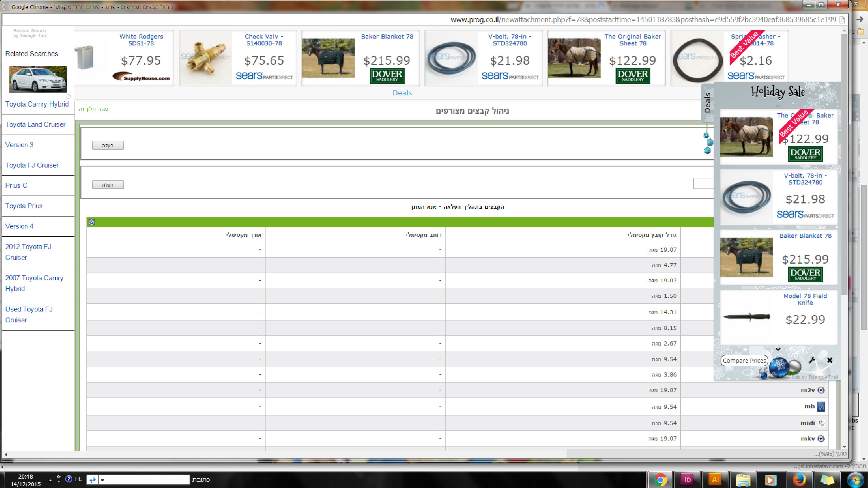The width and height of the screenshot is (868, 488).
Task: Click the vertical scrollbar of the popup window
Action: (x=844, y=165)
